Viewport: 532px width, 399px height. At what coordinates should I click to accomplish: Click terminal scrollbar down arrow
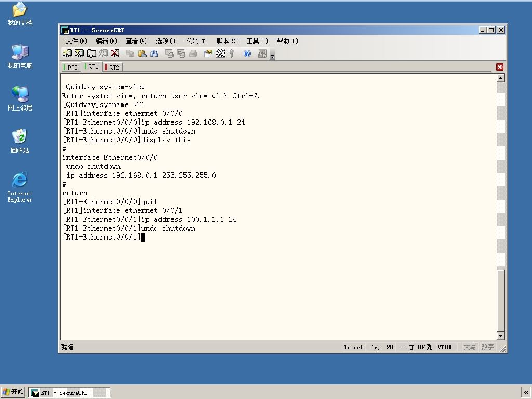pos(500,336)
